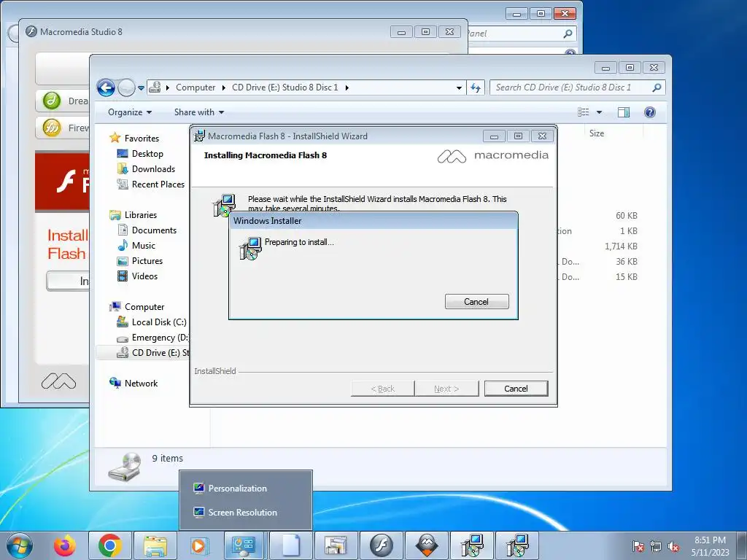Click the Action Center flag tray icon

coord(638,546)
